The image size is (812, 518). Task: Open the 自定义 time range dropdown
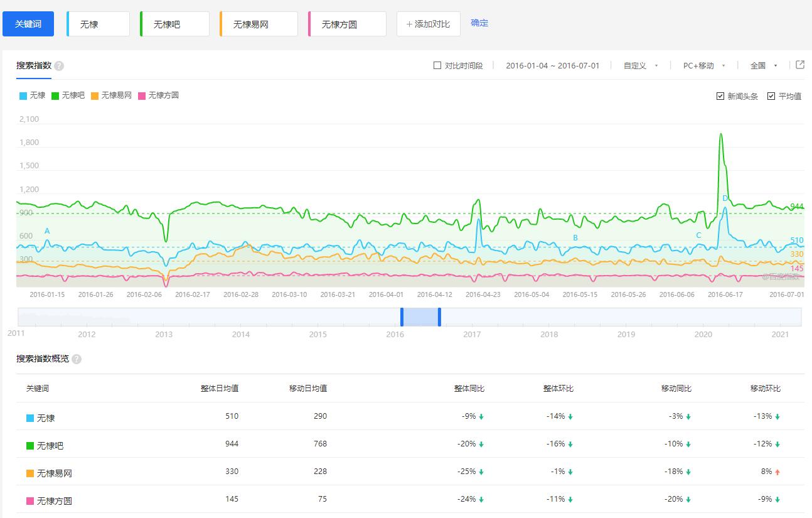click(641, 65)
